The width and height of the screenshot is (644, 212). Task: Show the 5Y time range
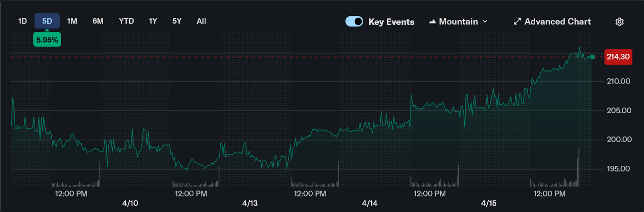tap(177, 21)
